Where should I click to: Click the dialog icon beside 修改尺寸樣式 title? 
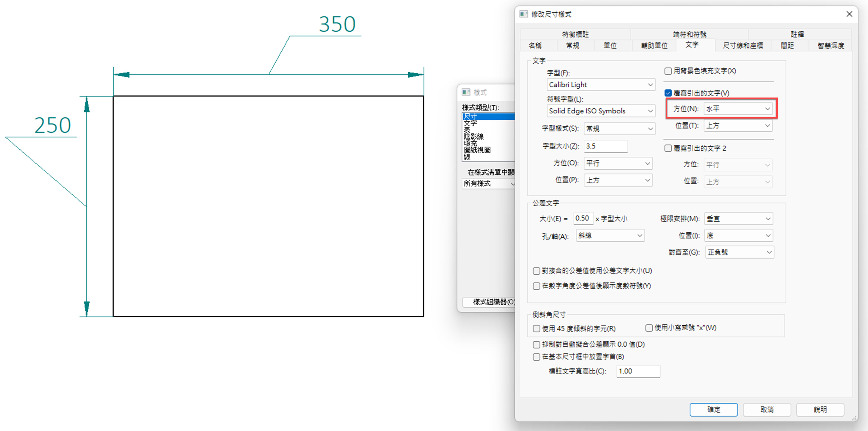pos(523,14)
